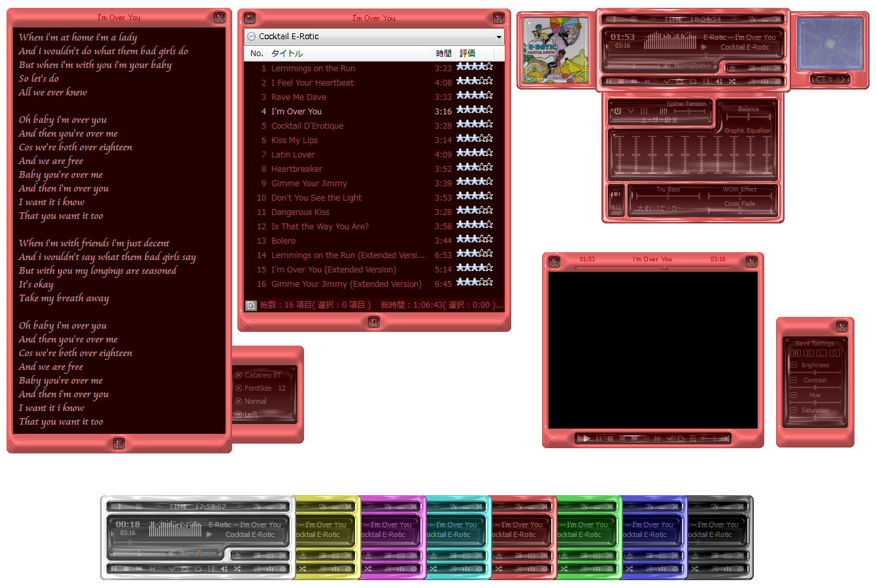Sort playlist by the 時間 column
876x588 pixels.
point(443,54)
